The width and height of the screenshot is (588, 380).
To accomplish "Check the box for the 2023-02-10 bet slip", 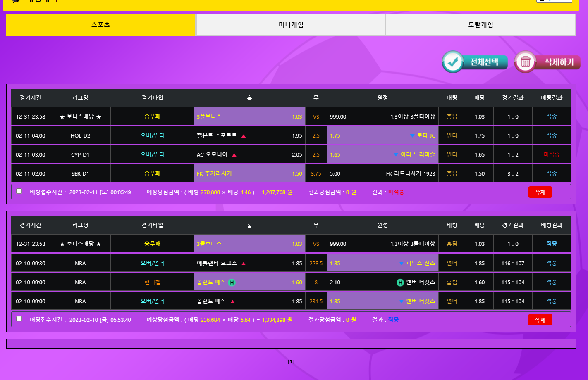I will (x=19, y=319).
